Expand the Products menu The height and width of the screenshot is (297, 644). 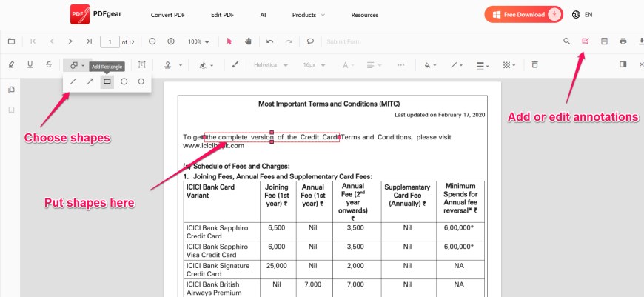click(309, 15)
